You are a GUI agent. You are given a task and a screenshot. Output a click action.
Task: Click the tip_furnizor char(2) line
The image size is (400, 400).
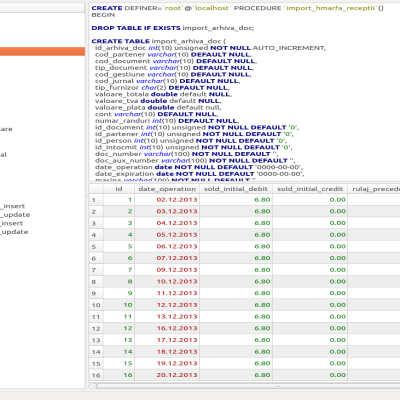pyautogui.click(x=162, y=88)
